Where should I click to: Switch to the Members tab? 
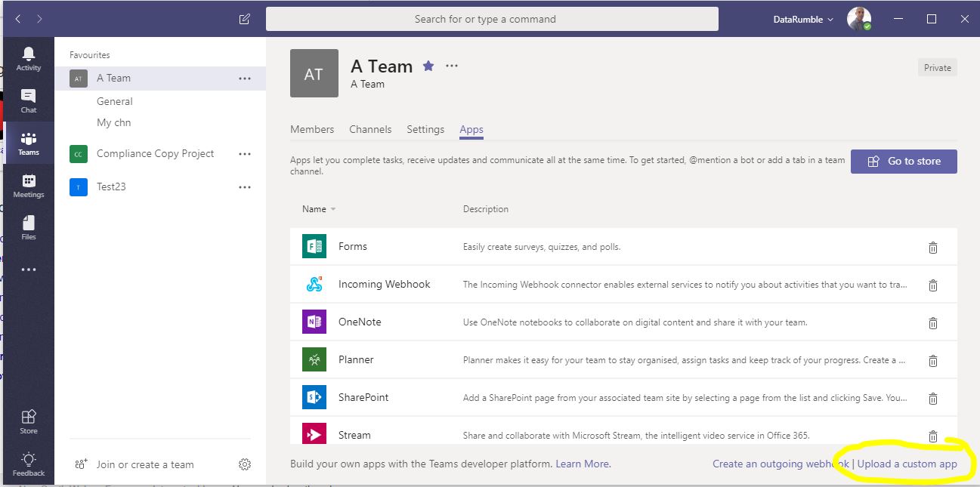[x=312, y=129]
